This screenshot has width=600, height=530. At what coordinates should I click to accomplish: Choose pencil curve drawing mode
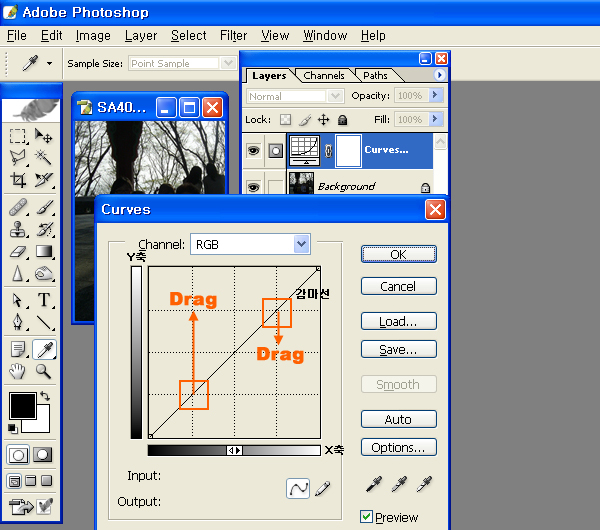[x=323, y=488]
